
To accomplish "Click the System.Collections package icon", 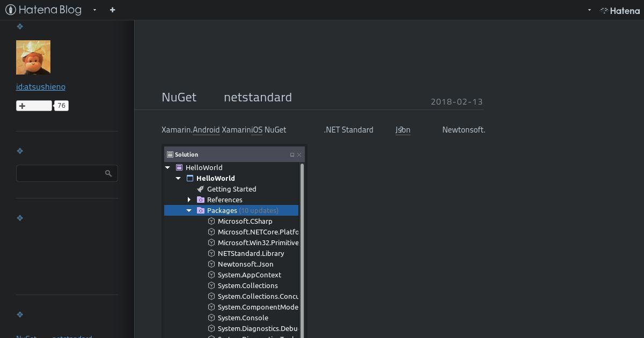I will [x=211, y=285].
